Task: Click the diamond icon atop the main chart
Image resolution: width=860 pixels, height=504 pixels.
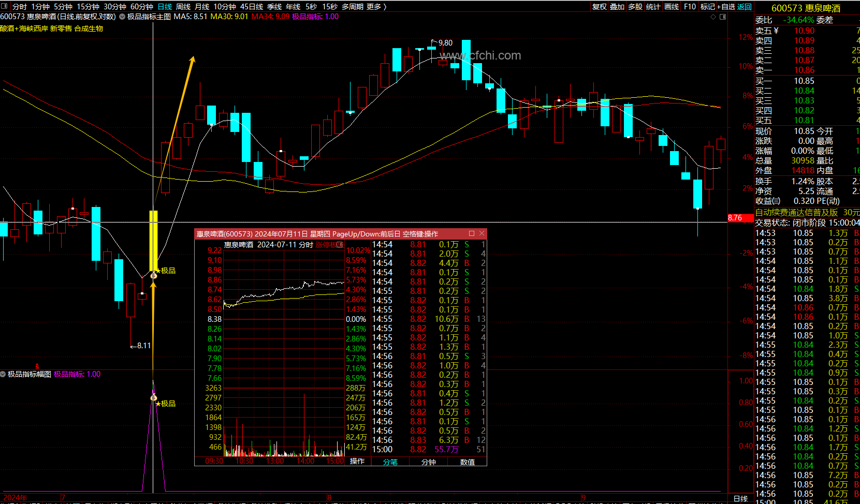Action: pos(713,17)
